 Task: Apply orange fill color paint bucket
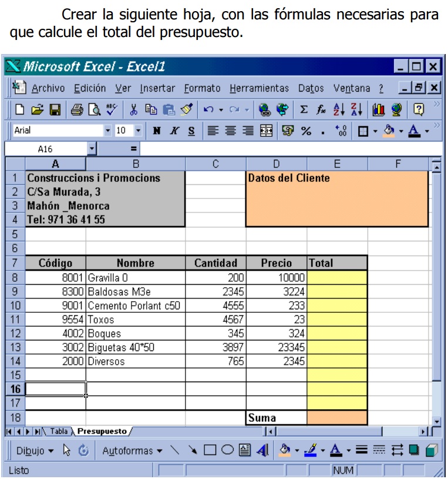pos(389,131)
